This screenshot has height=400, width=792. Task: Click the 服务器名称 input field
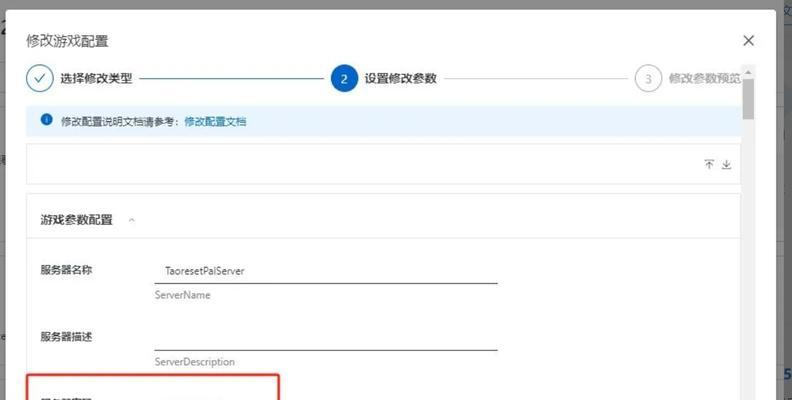click(326, 271)
